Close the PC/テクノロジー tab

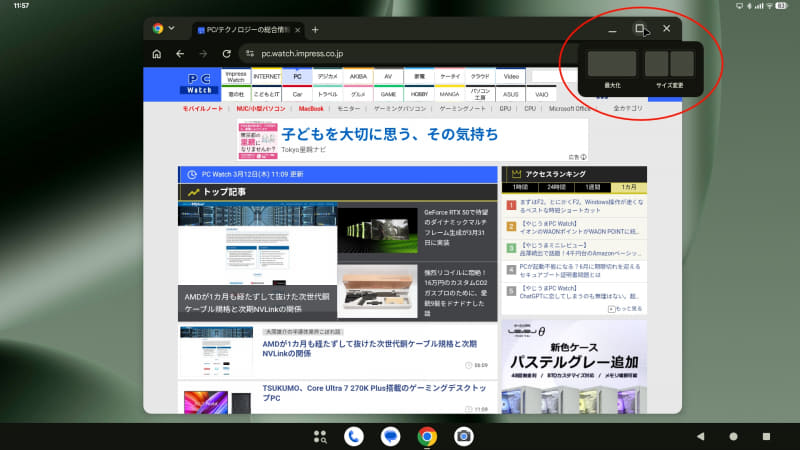297,30
